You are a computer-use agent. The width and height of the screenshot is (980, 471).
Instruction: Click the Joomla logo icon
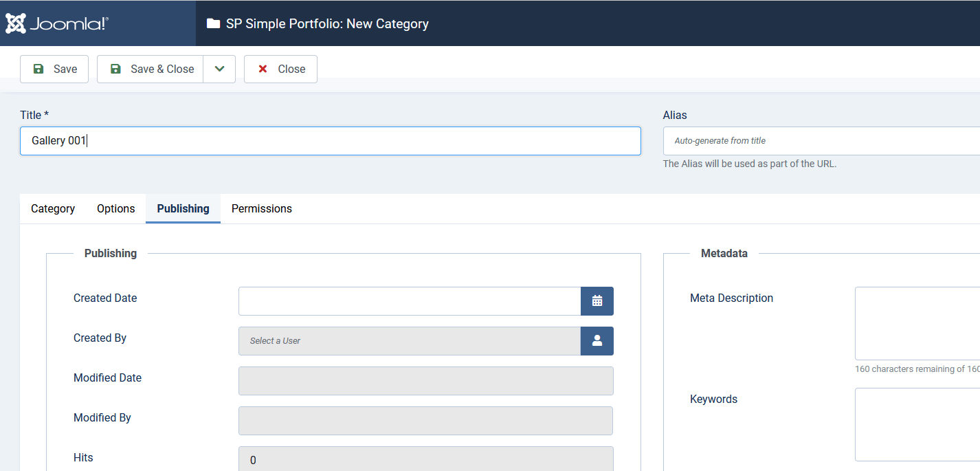pos(16,23)
